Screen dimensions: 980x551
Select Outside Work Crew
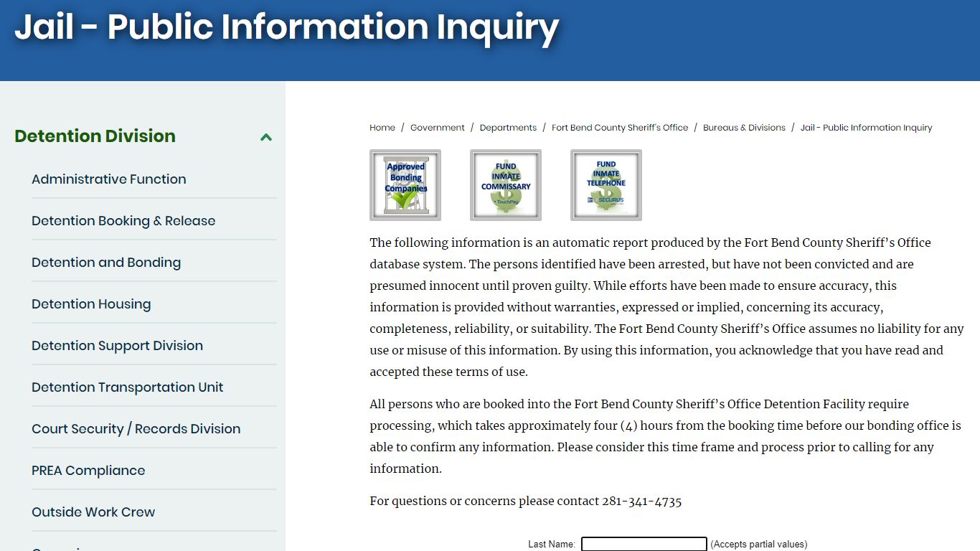click(93, 512)
